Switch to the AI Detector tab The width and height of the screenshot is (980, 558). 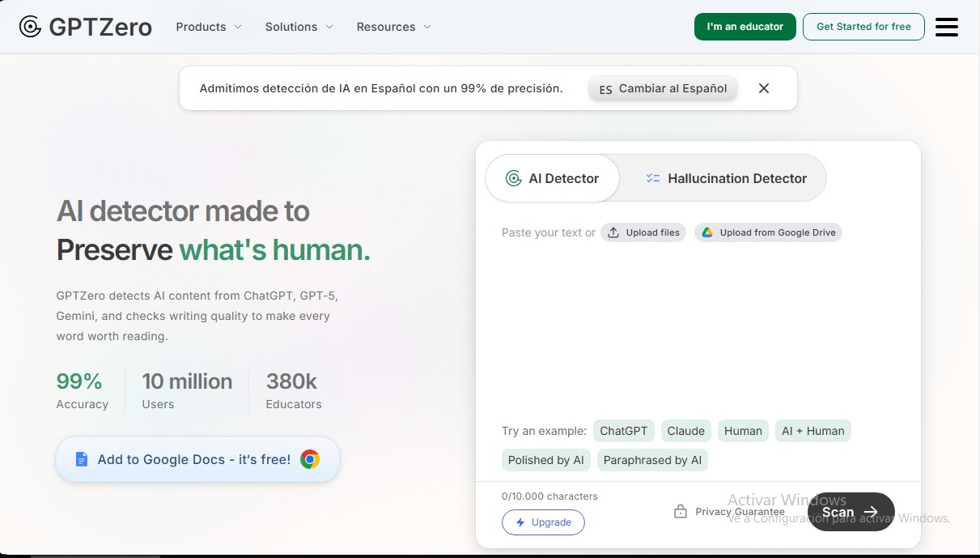[x=552, y=178]
